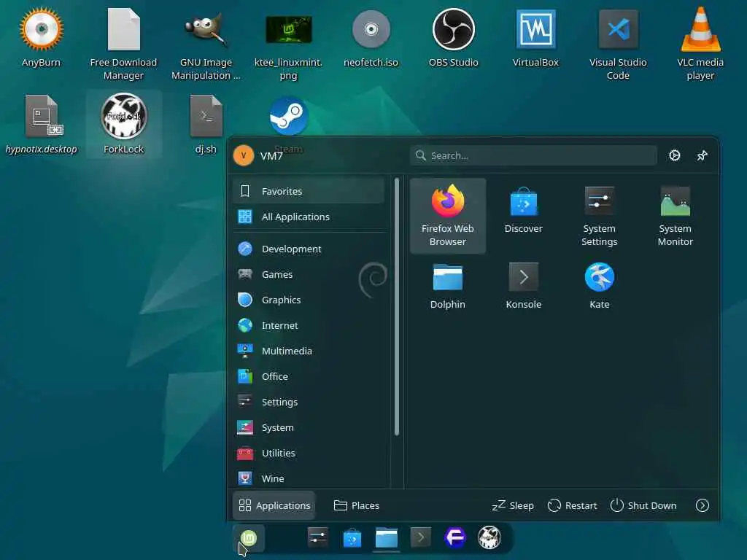Select the Steam desktop icon

pyautogui.click(x=288, y=117)
